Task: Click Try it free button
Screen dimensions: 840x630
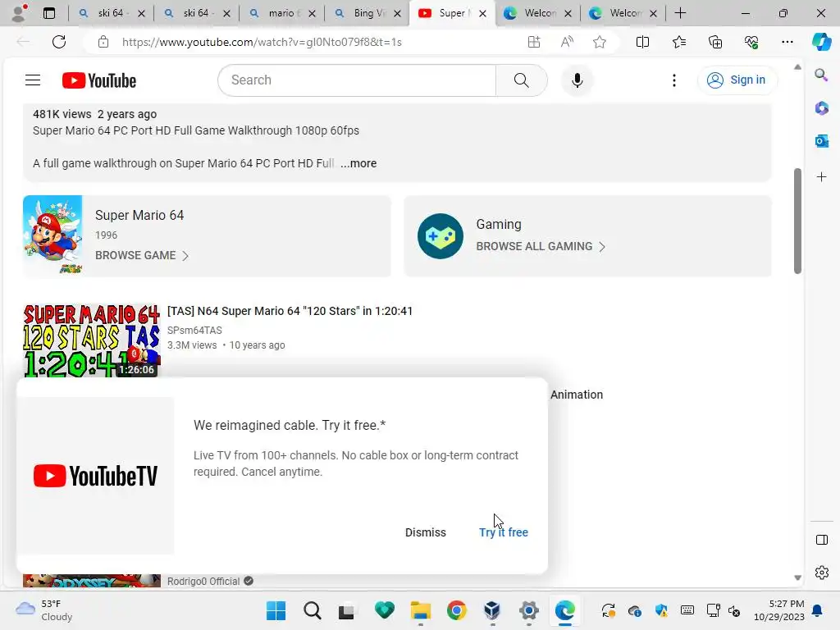Action: click(504, 532)
